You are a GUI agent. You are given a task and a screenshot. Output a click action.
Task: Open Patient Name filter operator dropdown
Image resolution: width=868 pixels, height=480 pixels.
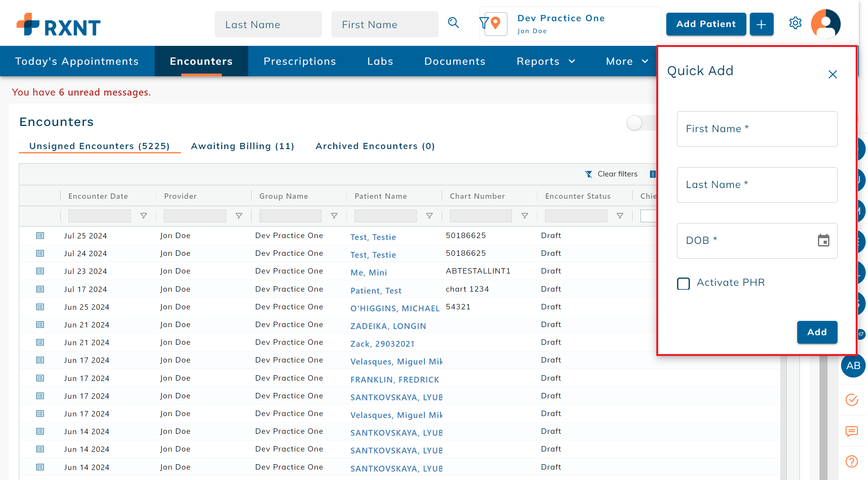tap(429, 216)
